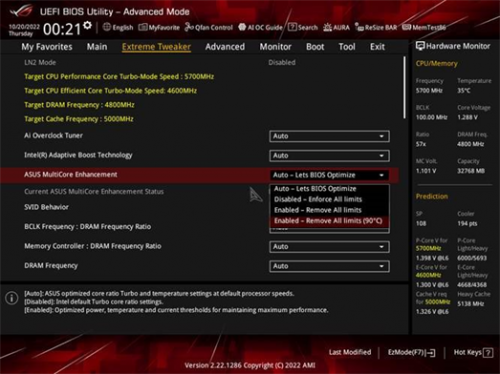Click the Hot Keys question-mark icon
The height and width of the screenshot is (374, 500).
pos(488,353)
